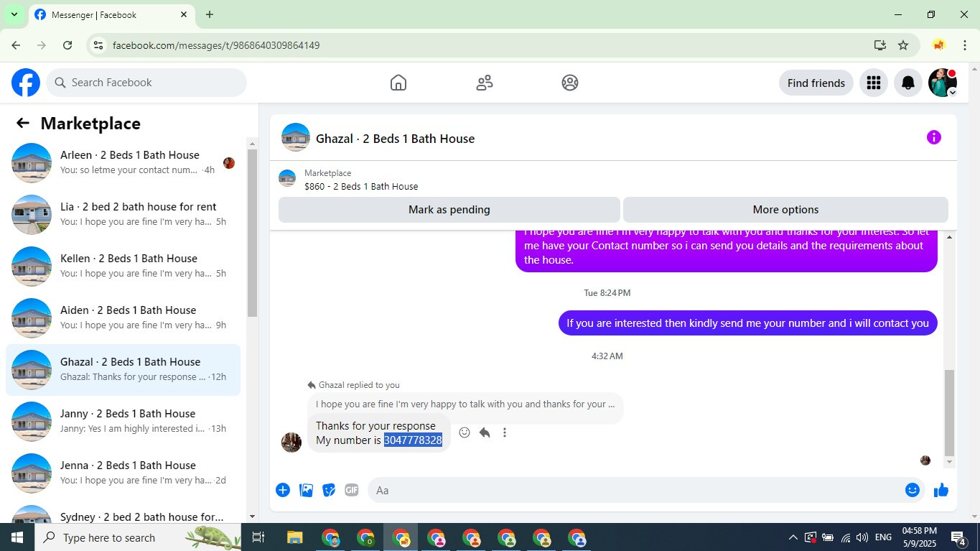Open Windows Start menu
The width and height of the screenshot is (980, 551).
click(x=17, y=537)
